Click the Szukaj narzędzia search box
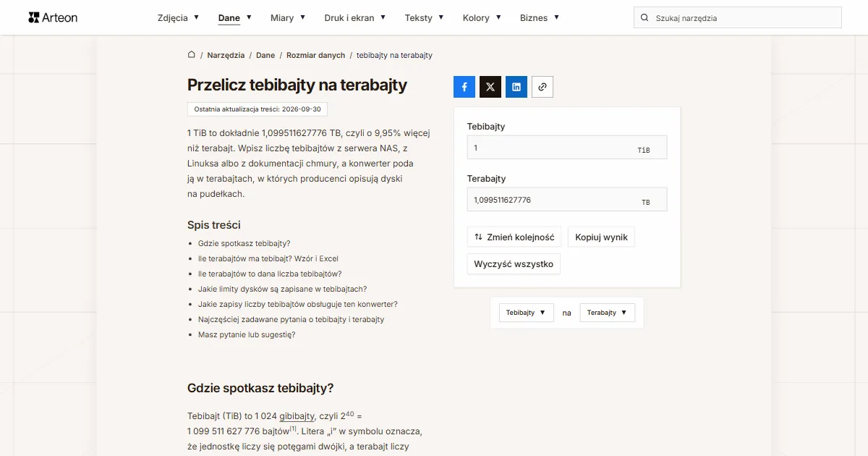Screen dimensions: 868x456 coord(738,18)
